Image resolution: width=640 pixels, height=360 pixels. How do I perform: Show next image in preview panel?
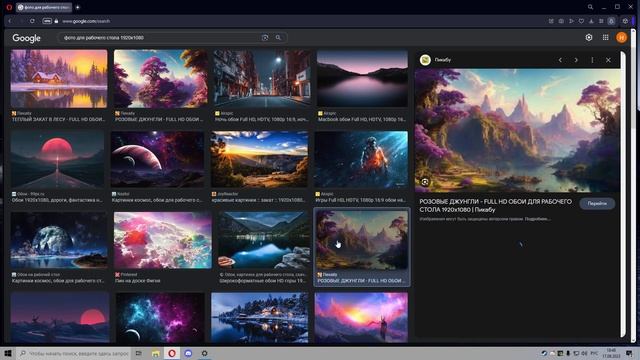pyautogui.click(x=576, y=60)
